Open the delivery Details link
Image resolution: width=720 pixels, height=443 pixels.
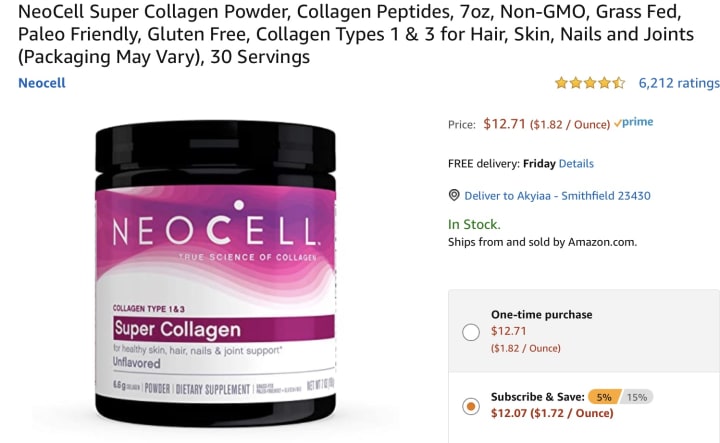pos(576,164)
